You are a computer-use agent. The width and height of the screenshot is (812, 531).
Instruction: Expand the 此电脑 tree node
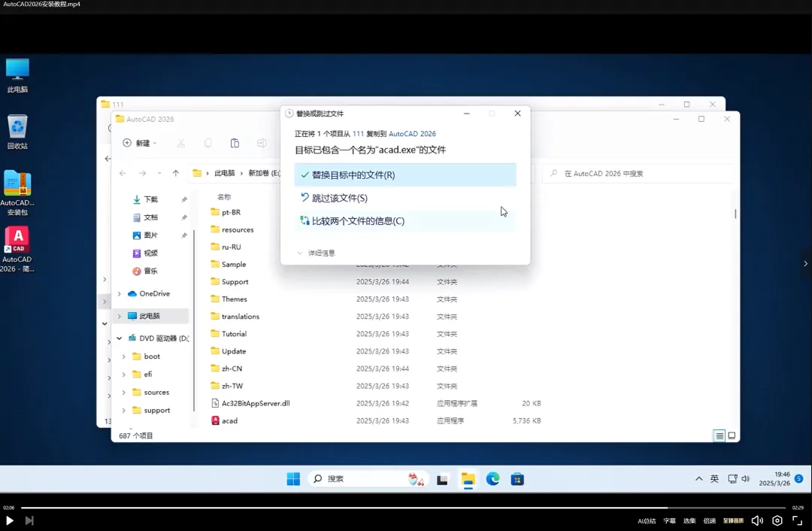click(120, 316)
